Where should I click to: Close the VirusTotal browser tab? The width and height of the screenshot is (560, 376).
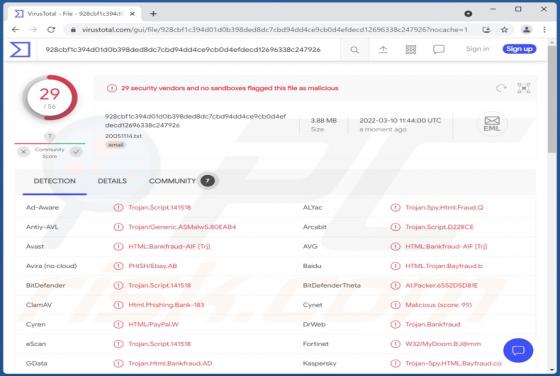[132, 14]
